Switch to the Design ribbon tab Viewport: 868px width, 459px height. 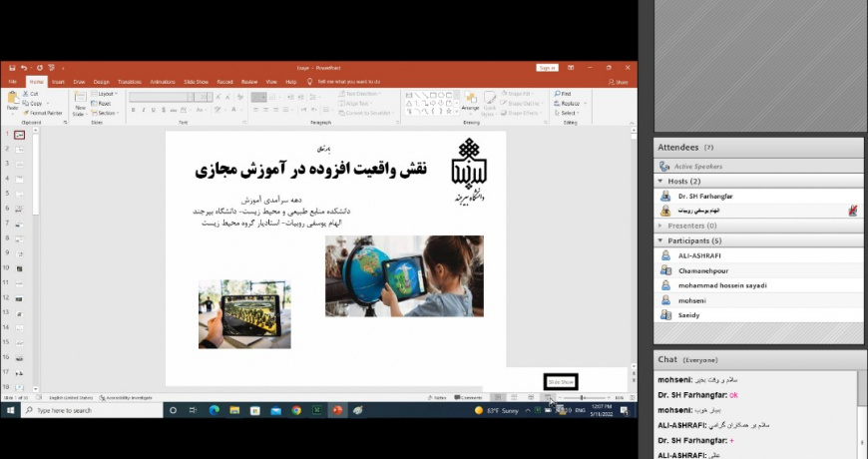102,82
